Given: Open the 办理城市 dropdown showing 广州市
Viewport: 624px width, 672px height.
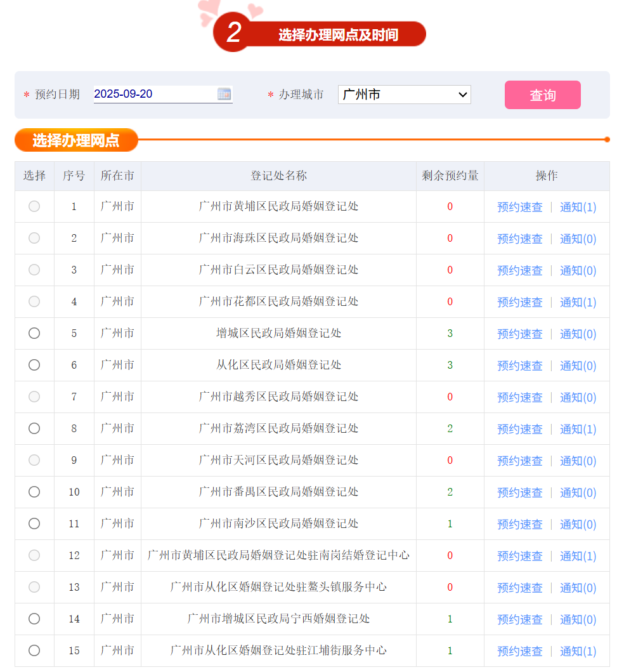Looking at the screenshot, I should [405, 95].
